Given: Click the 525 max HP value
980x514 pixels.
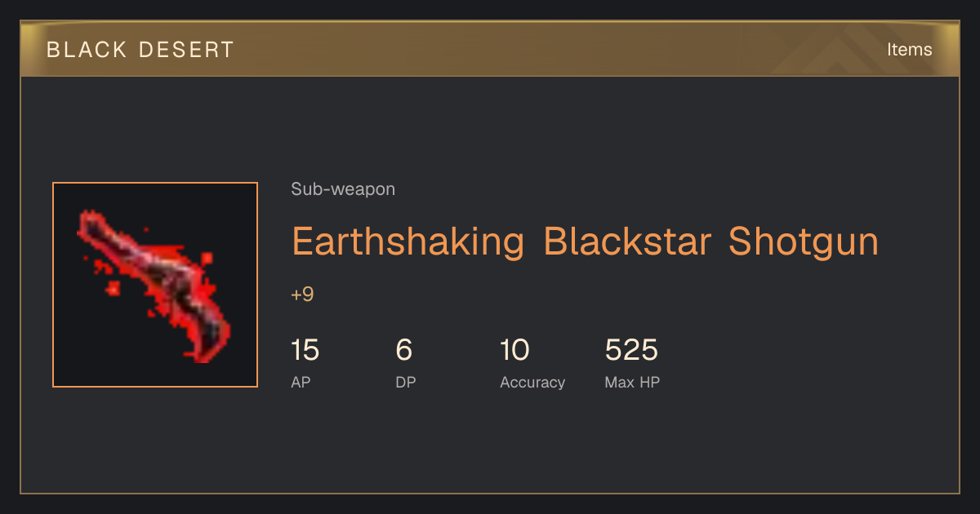Looking at the screenshot, I should coord(631,350).
